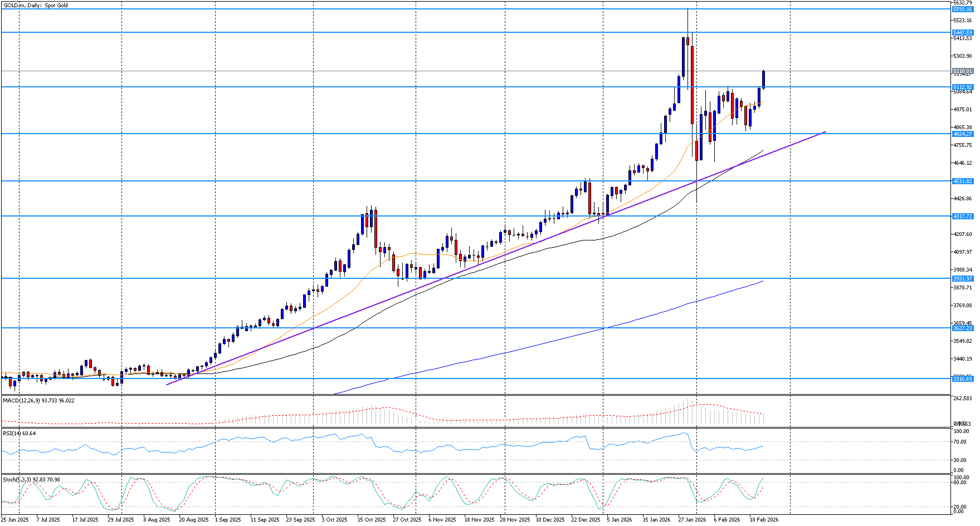Viewport: 980px width, 526px height.
Task: Click the 4317.72 horizontal level label
Action: click(962, 217)
